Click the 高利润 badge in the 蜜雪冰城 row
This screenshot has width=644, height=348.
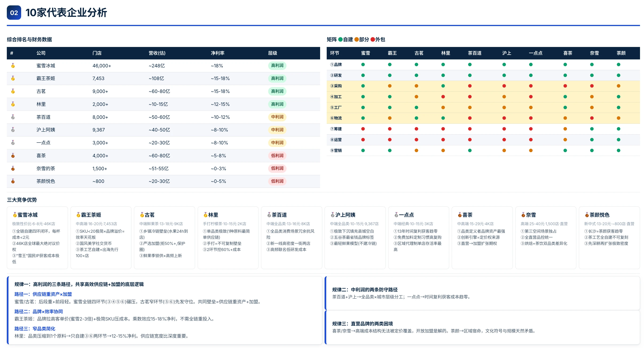[x=277, y=66]
